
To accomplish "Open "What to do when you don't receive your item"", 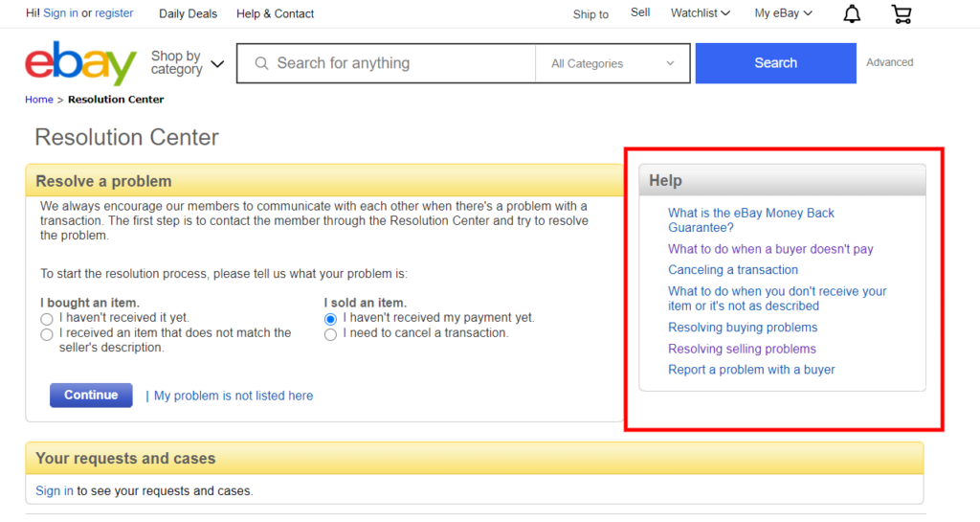I will point(777,299).
